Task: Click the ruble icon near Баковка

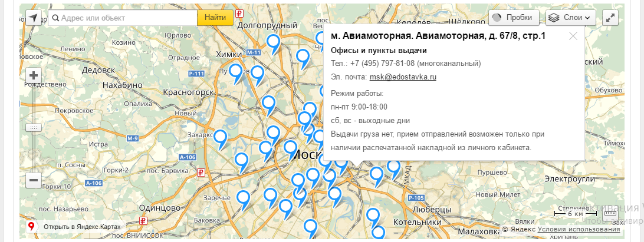Action: click(x=143, y=221)
